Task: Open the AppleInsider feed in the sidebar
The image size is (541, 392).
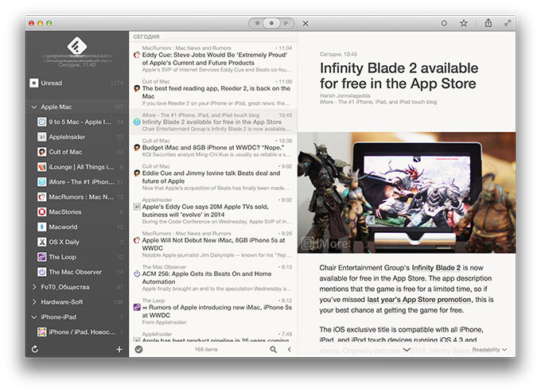Action: 77,137
